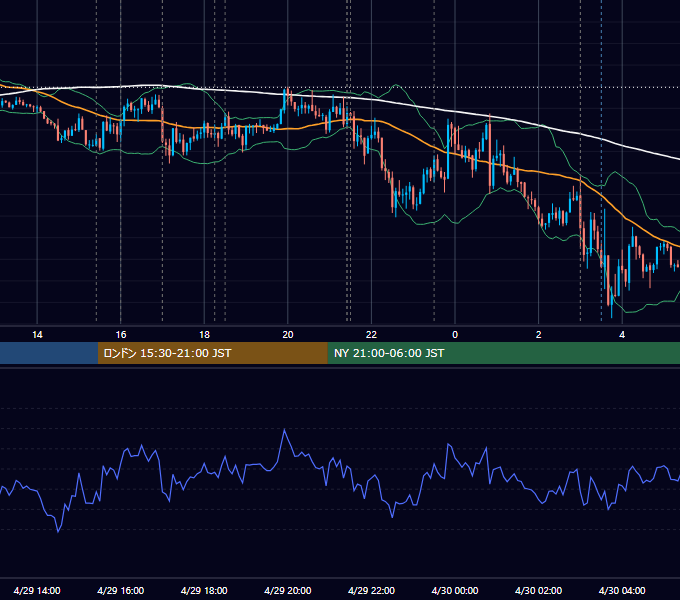Click the hour label 18 on the price chart axis

pyautogui.click(x=204, y=335)
